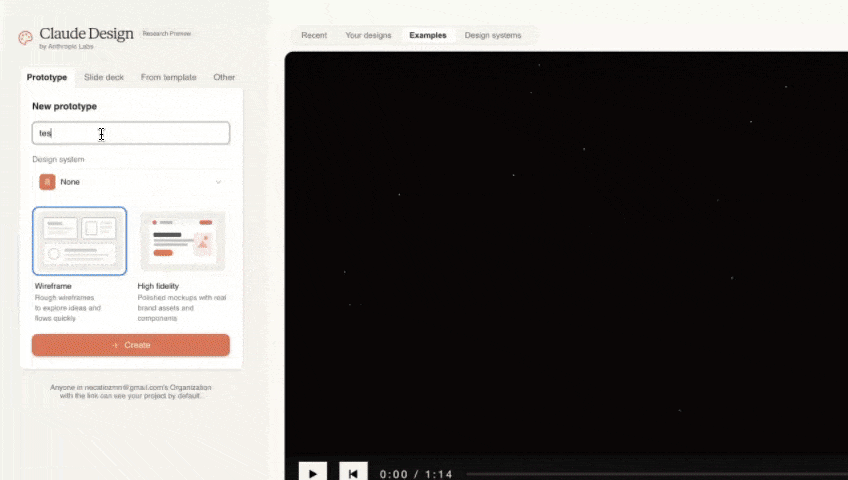Click the Wireframe label text

pos(53,286)
